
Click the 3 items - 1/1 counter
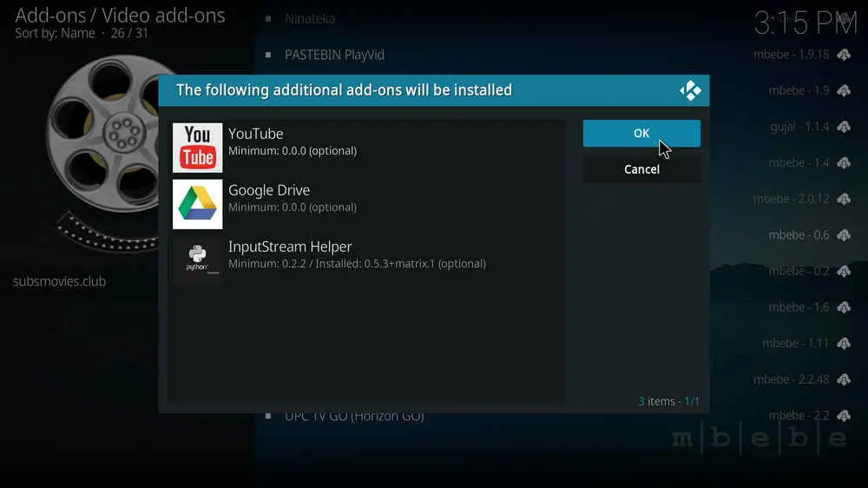pos(668,401)
